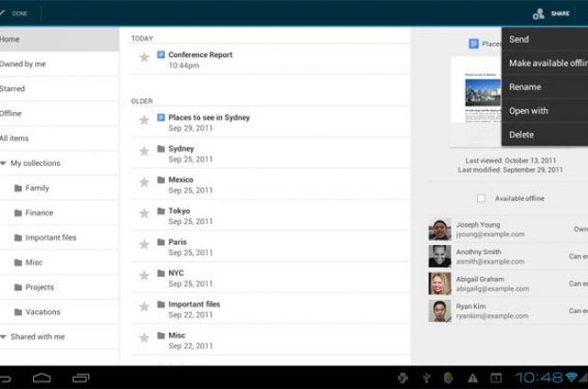This screenshot has width=588, height=389.
Task: Open the Finance folder icon in sidebar
Action: click(x=18, y=213)
